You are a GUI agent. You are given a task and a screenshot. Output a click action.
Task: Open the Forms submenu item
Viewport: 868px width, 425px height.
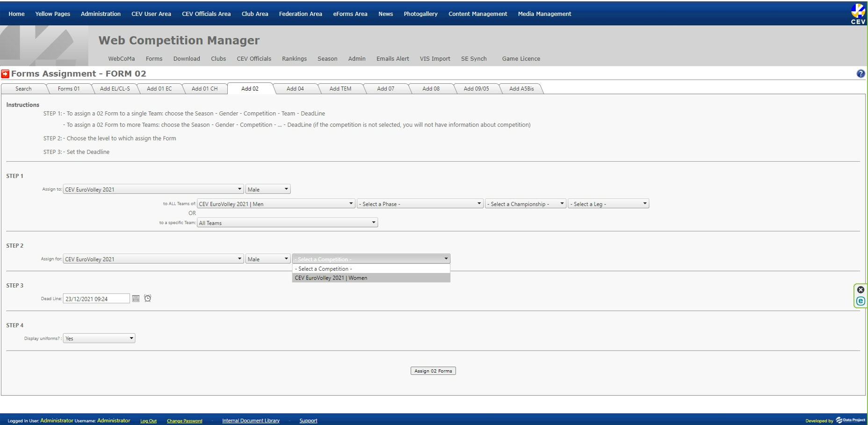click(x=154, y=59)
